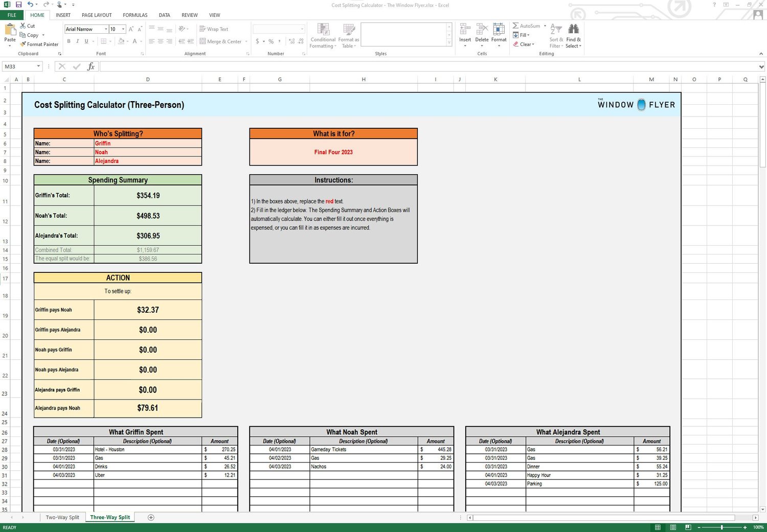Screen dimensions: 767x532
Task: Apply middle vertical alignment
Action: pos(161,29)
